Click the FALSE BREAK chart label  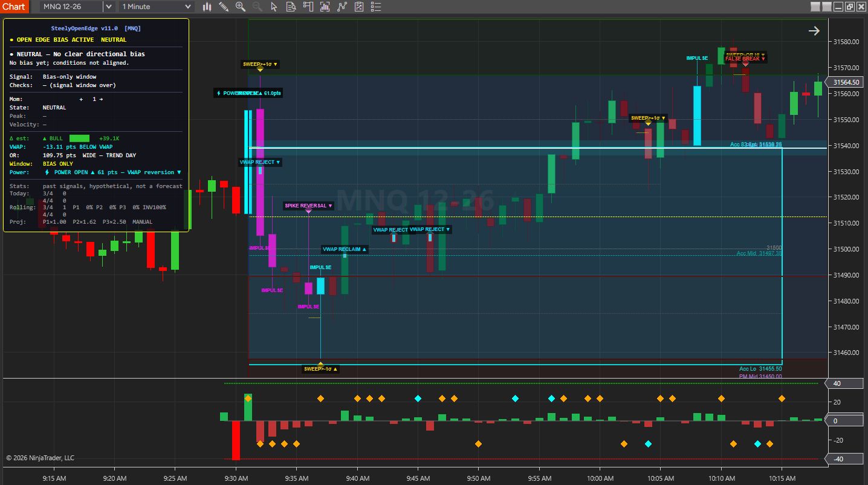coord(745,59)
